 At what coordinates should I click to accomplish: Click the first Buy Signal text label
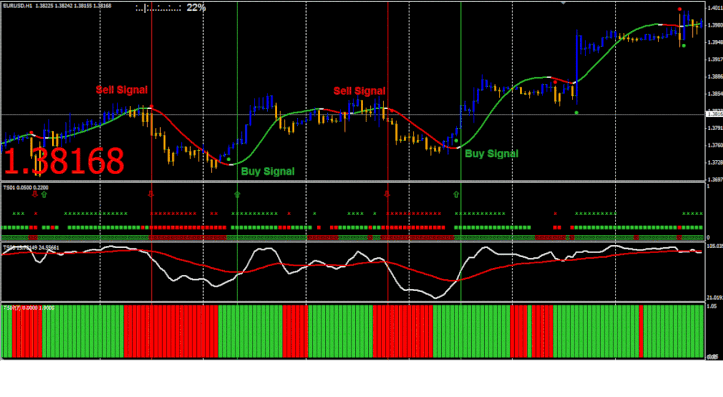pyautogui.click(x=267, y=172)
